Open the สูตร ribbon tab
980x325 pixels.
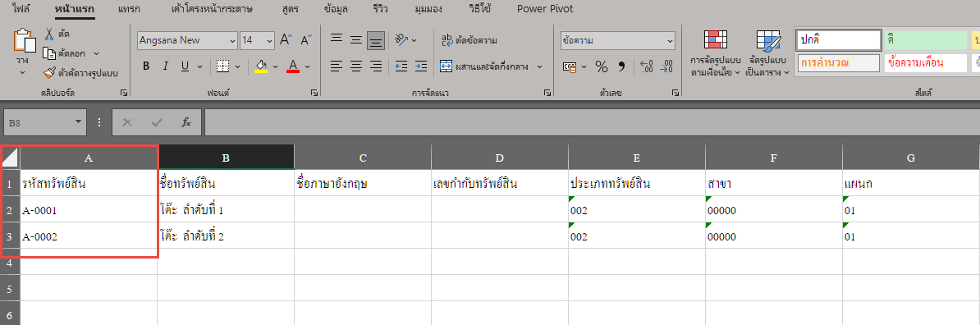290,9
